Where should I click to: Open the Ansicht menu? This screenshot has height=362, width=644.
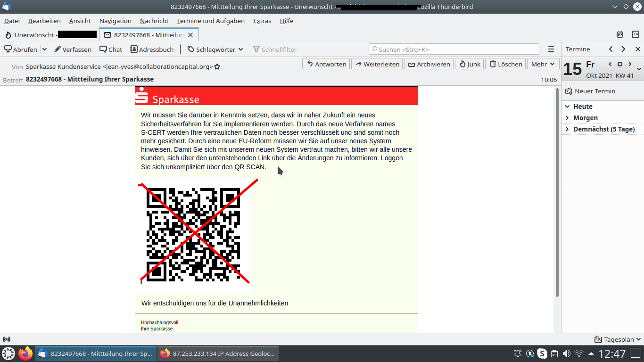click(80, 21)
